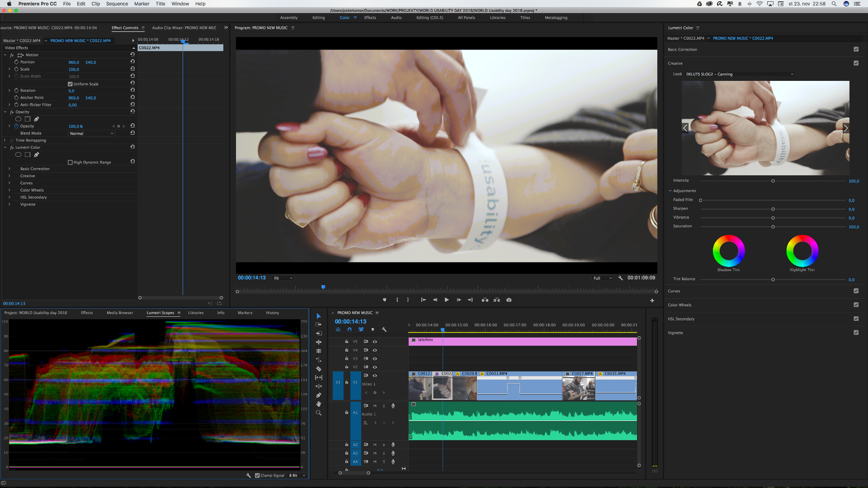Hide track V5 with eye icon
868x488 pixels.
[x=375, y=342]
